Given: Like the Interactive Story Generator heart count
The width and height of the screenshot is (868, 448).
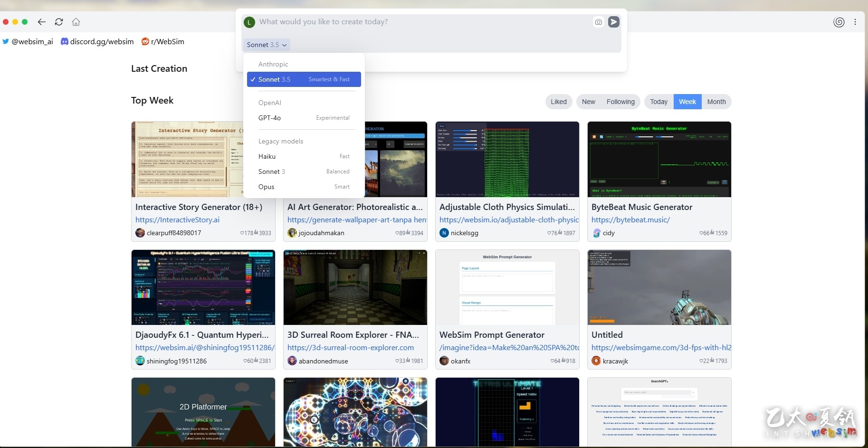Looking at the screenshot, I should click(x=247, y=233).
